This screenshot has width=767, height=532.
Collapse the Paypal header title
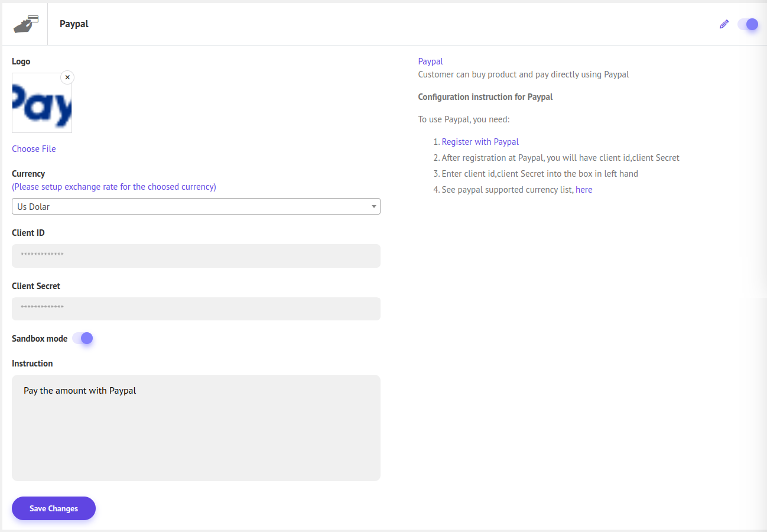point(74,24)
